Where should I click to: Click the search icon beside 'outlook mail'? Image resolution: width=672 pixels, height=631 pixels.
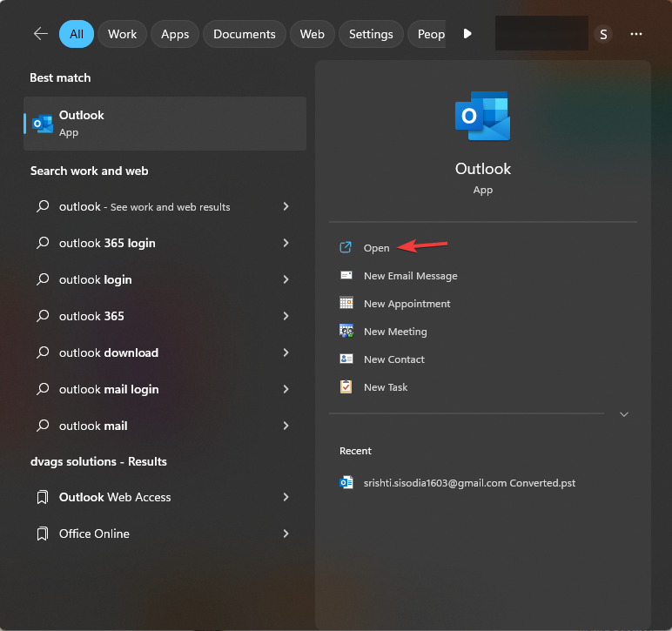click(43, 426)
